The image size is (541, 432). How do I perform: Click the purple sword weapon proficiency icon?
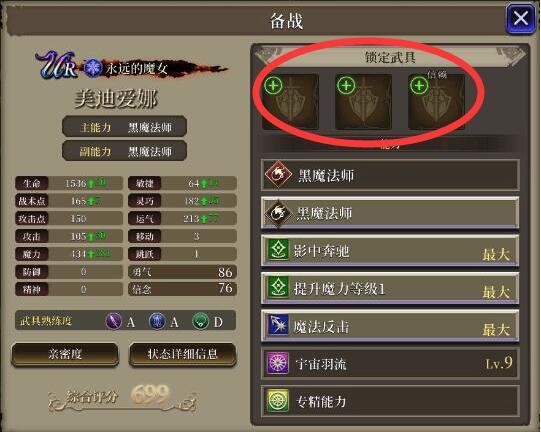(x=114, y=321)
